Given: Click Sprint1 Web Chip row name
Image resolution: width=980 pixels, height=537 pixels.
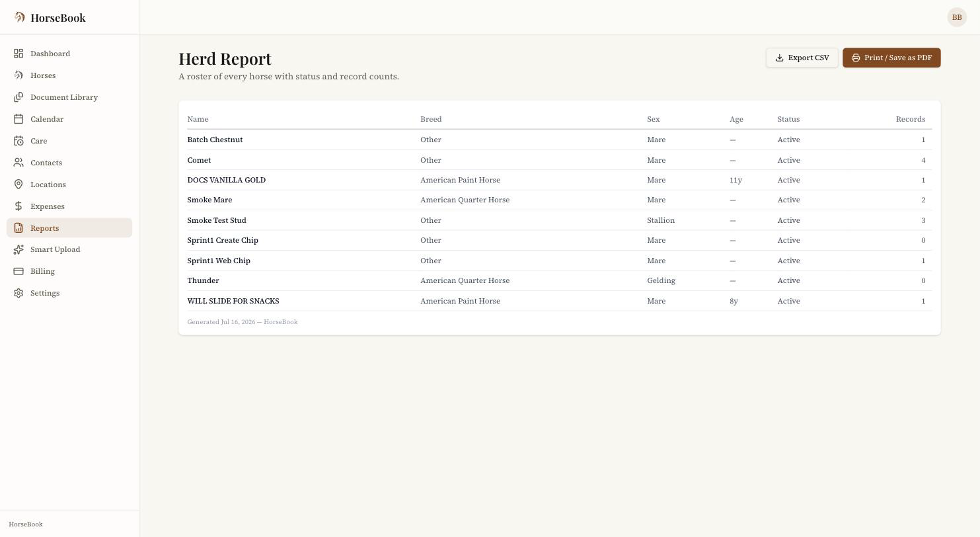Looking at the screenshot, I should click(219, 261).
